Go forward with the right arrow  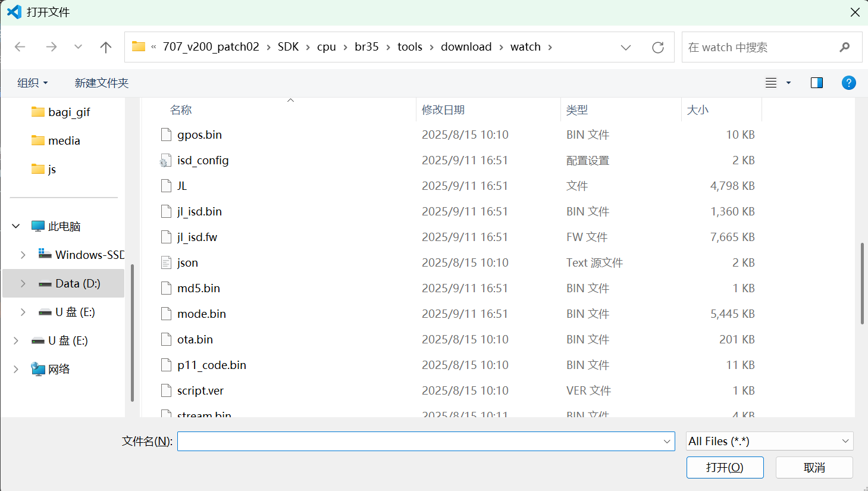(x=51, y=47)
